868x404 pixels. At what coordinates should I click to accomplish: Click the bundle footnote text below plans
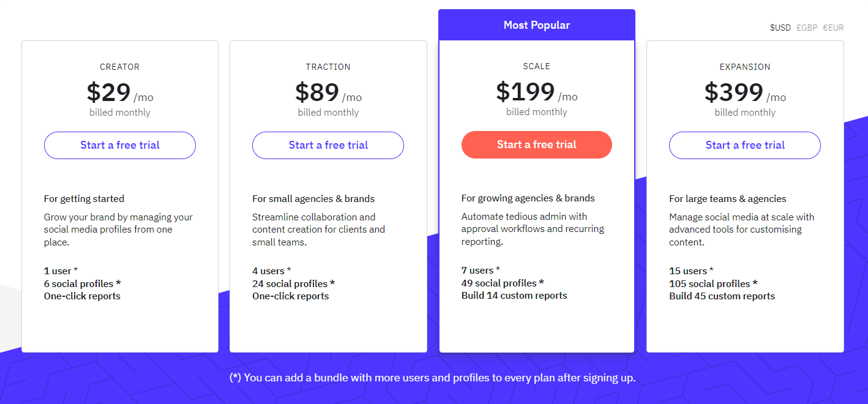click(x=433, y=378)
